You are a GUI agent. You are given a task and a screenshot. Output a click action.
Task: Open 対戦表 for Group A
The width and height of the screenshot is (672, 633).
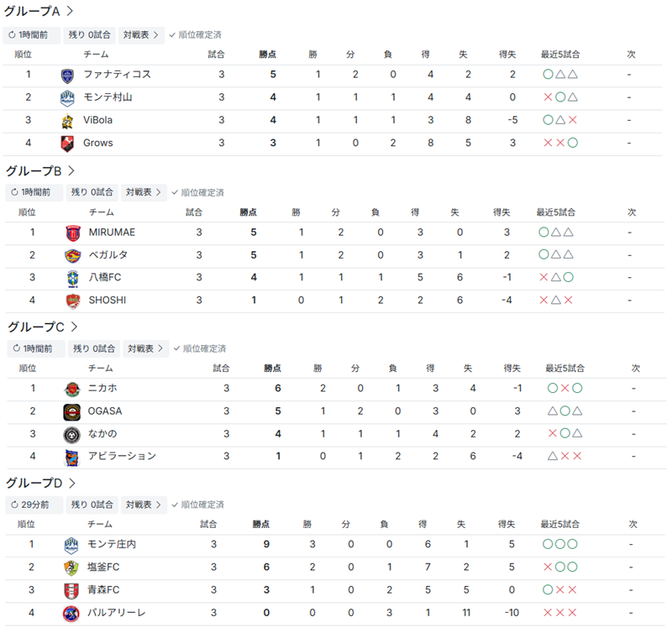[140, 35]
